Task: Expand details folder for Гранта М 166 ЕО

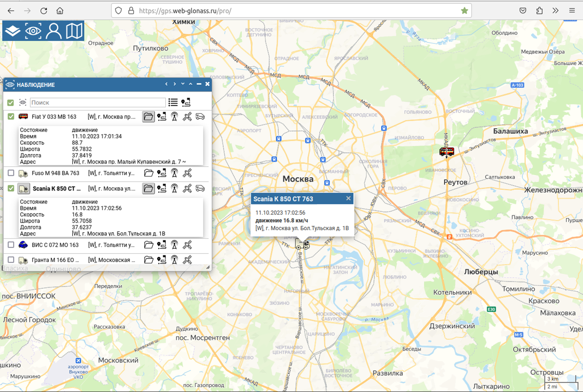Action: pyautogui.click(x=148, y=260)
